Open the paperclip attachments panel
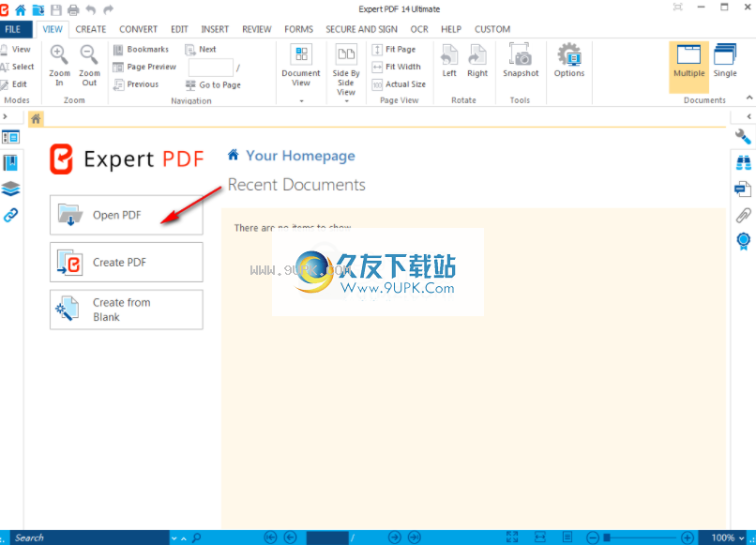This screenshot has width=756, height=545. (743, 215)
